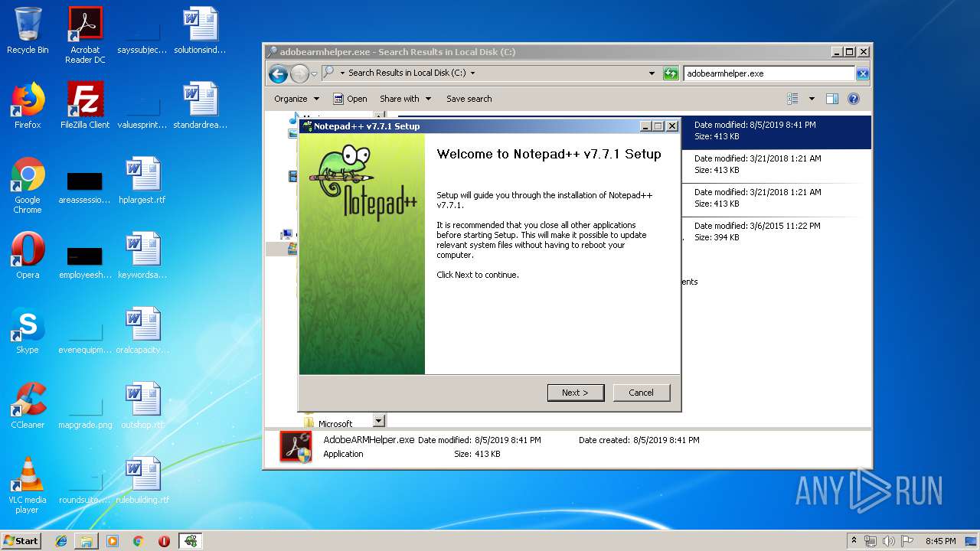Launch Internet Explorer from taskbar
This screenshot has height=551, width=980.
[x=61, y=541]
